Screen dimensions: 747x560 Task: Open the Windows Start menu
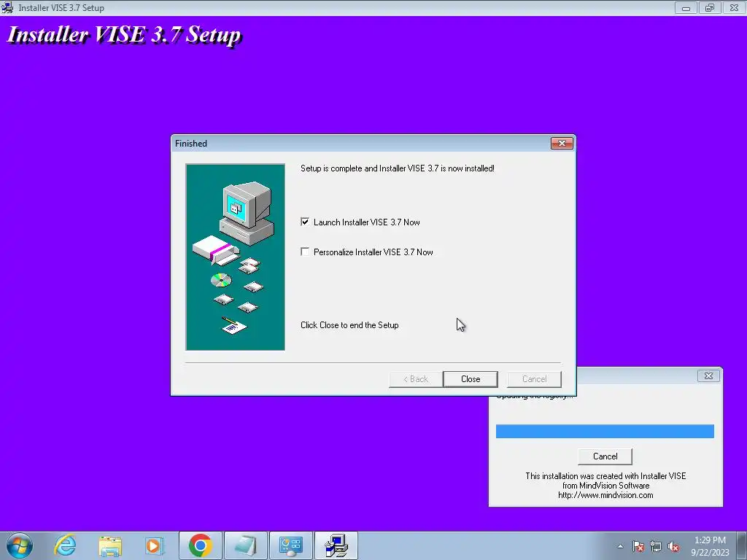tap(20, 545)
